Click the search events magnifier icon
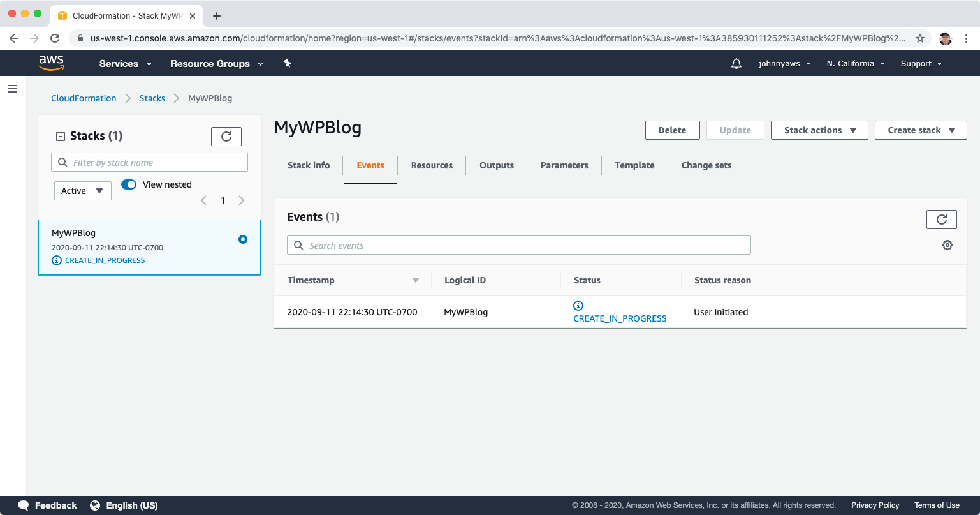The image size is (980, 515). 298,246
